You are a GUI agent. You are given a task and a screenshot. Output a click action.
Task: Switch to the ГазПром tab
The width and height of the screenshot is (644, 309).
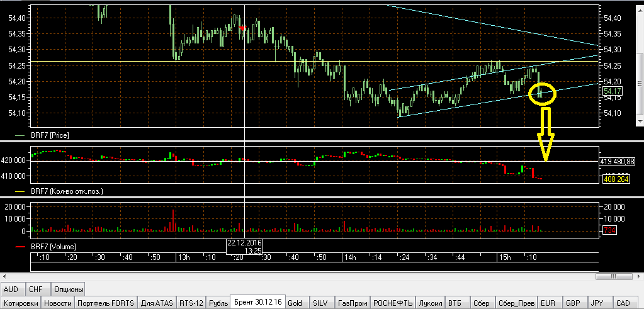point(353,303)
